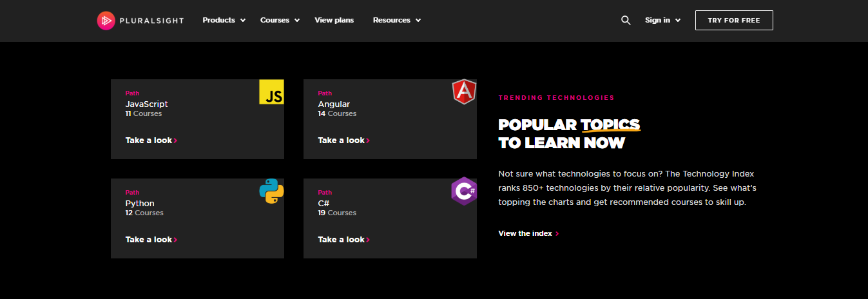
Task: Select the C# path title
Action: 323,203
